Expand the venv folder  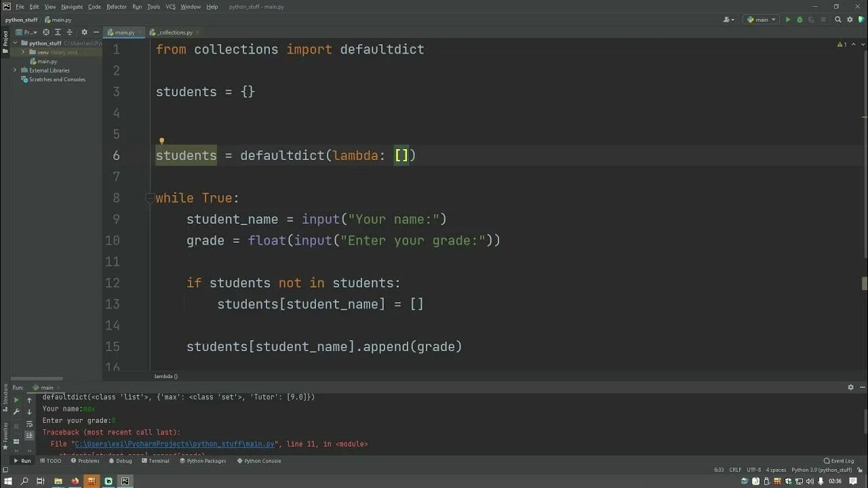(24, 52)
